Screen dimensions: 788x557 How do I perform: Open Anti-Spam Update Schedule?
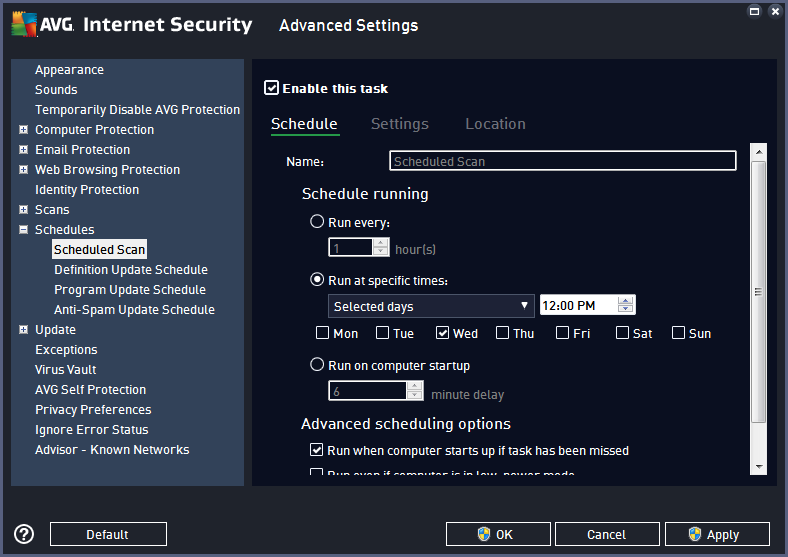(x=135, y=310)
